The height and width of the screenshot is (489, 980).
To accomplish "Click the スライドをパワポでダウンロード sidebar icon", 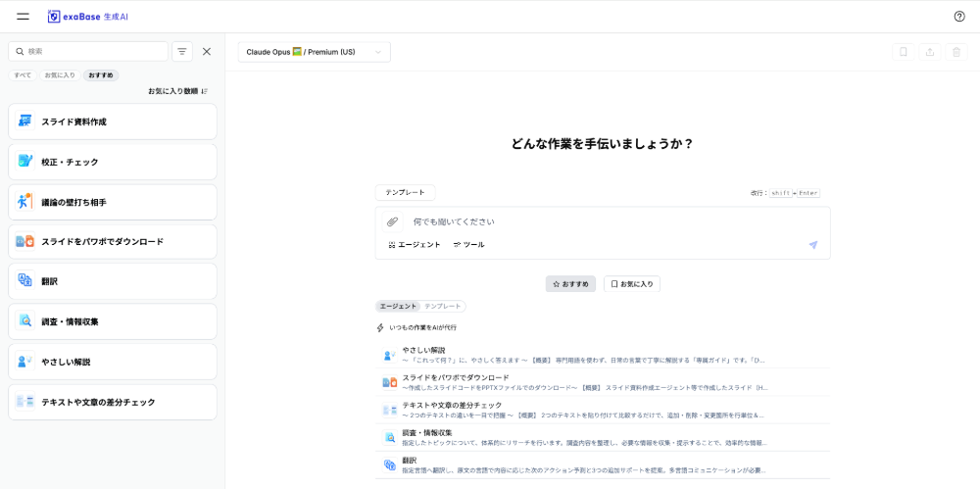I will [25, 241].
